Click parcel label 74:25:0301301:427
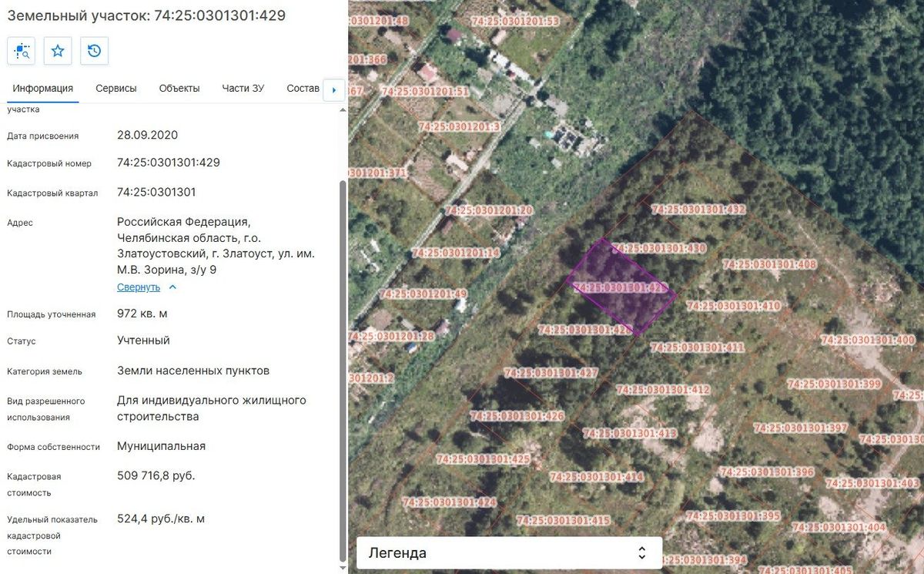Viewport: 924px width, 574px height. point(551,373)
